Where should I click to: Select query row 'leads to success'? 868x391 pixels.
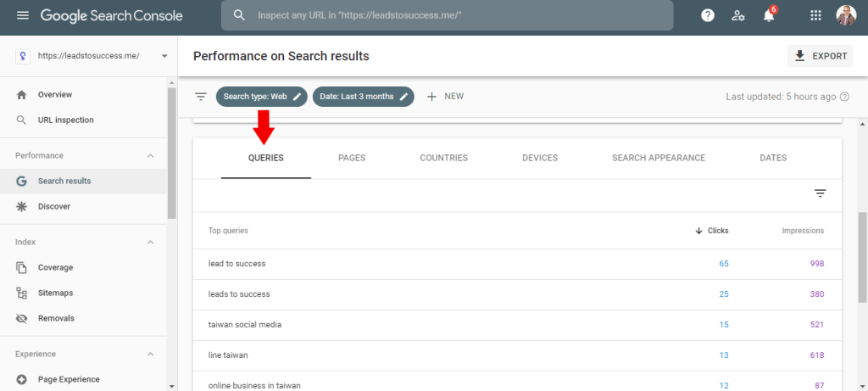(517, 294)
